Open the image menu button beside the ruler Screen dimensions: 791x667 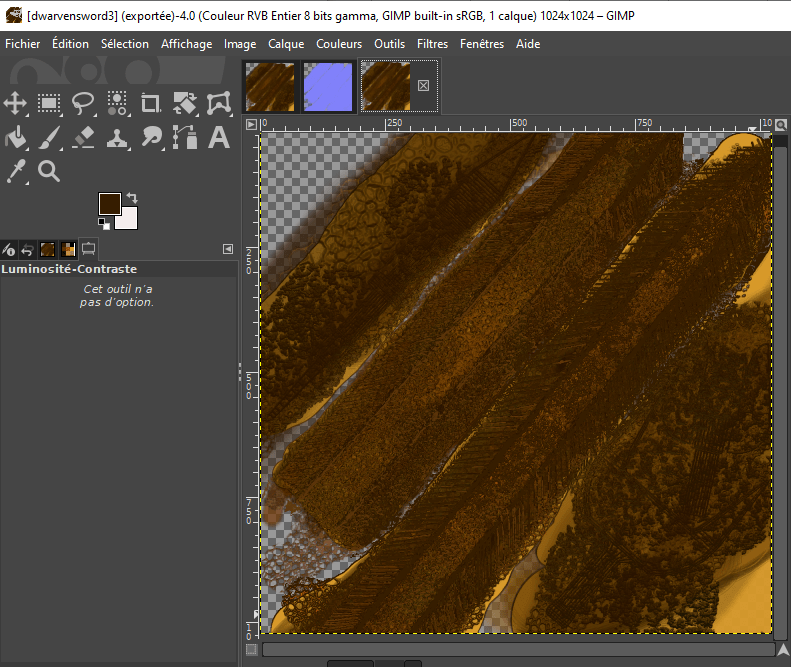[252, 124]
